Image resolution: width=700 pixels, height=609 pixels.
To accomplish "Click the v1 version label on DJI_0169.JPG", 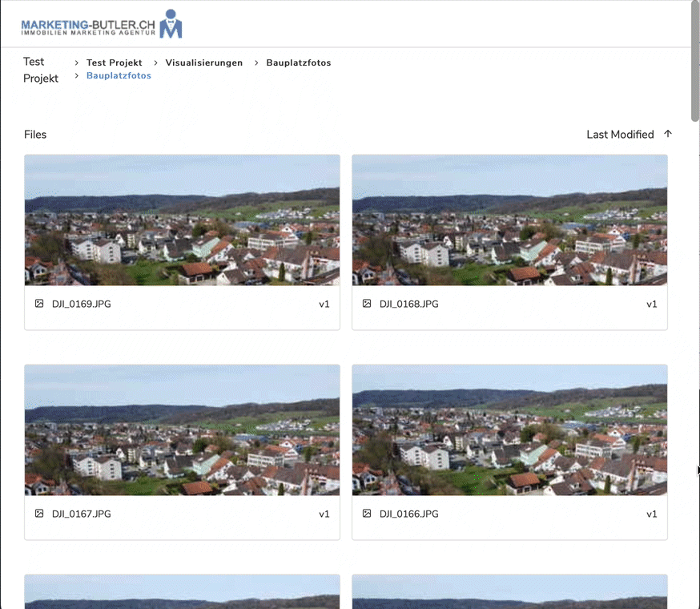I will 324,304.
